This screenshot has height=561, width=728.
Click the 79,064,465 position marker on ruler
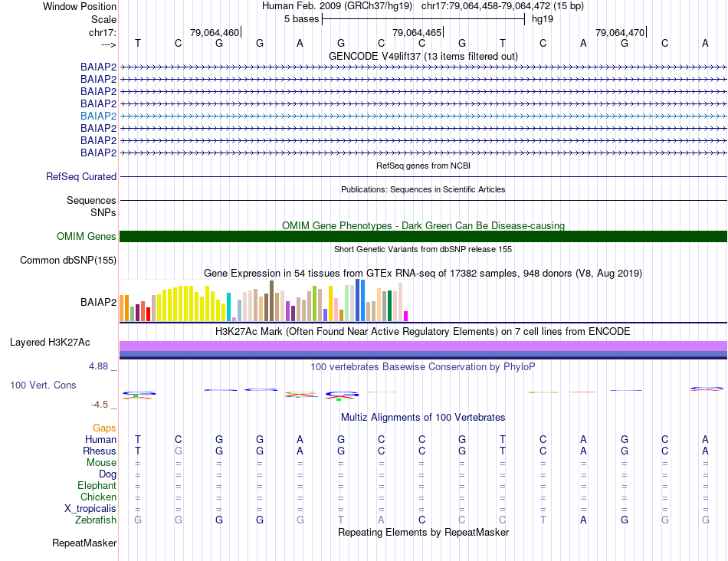click(418, 32)
